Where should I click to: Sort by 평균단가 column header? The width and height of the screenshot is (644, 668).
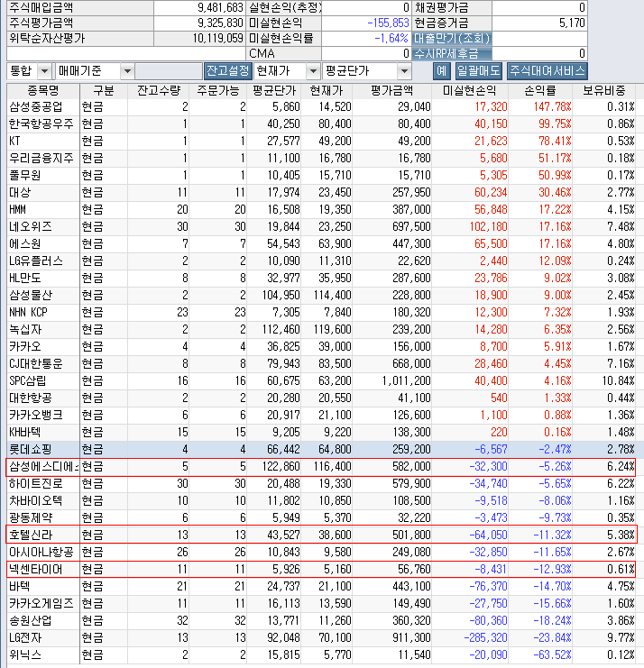[x=274, y=91]
